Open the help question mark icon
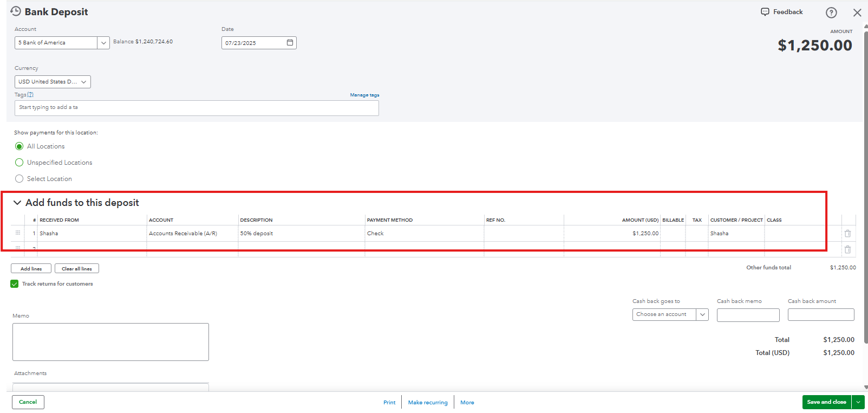 (x=831, y=12)
